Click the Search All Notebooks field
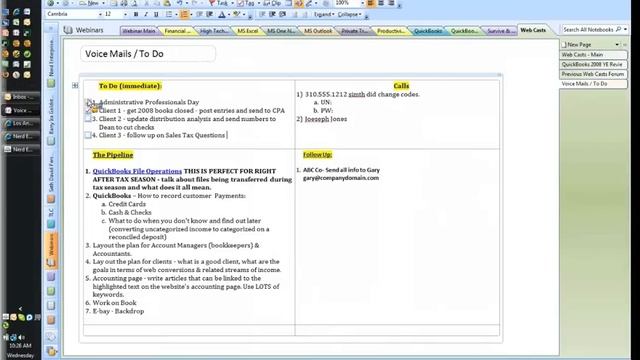 click(x=588, y=29)
